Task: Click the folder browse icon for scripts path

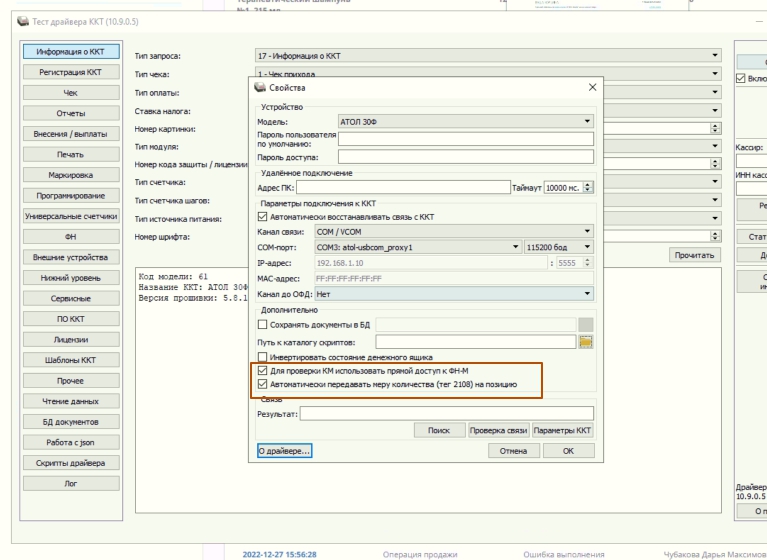Action: pyautogui.click(x=586, y=341)
